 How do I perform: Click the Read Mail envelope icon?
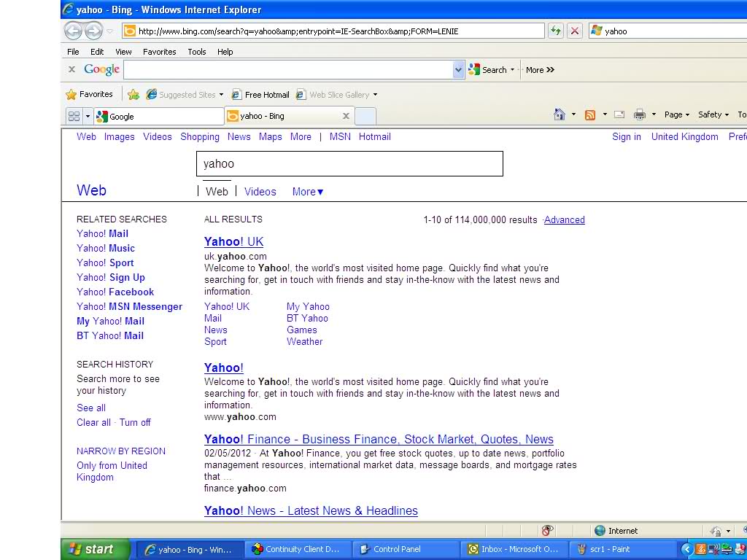click(x=619, y=114)
